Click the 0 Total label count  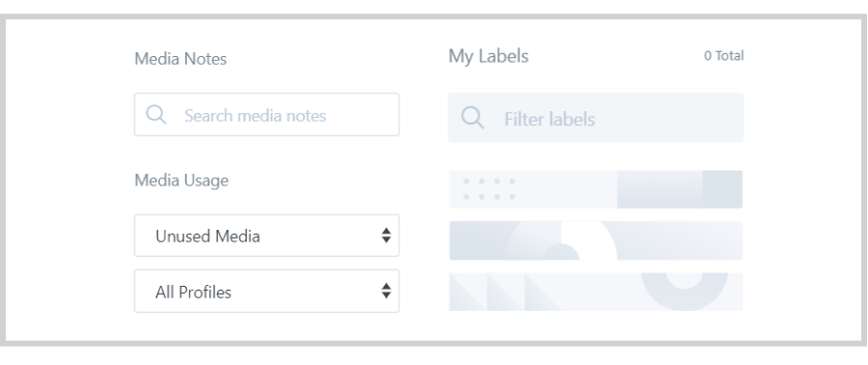coord(723,55)
